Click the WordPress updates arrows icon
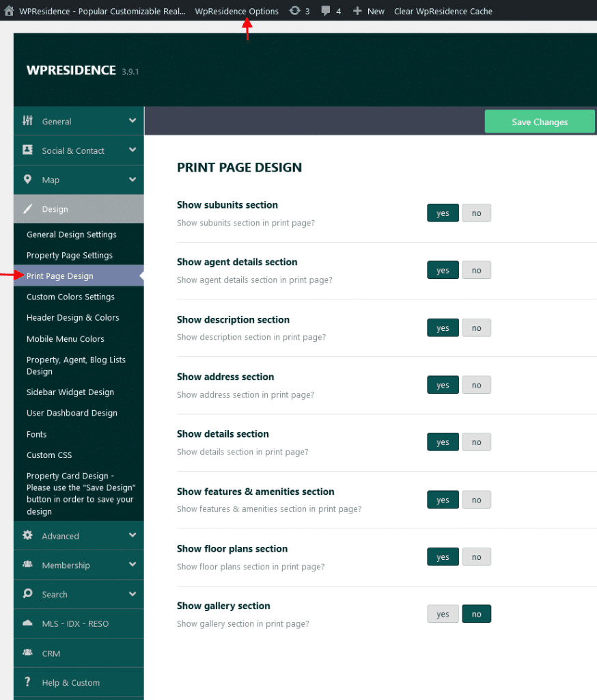The height and width of the screenshot is (700, 597). click(293, 10)
